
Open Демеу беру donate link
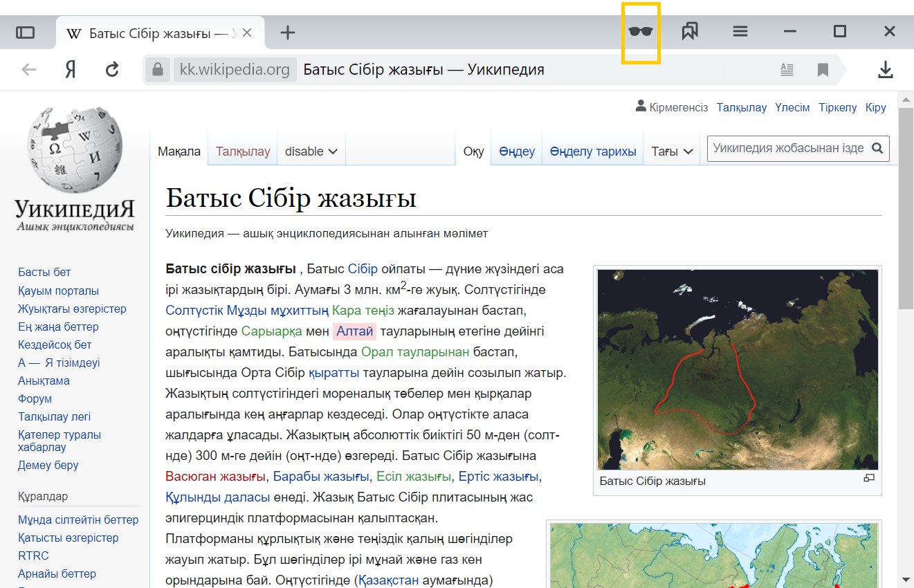click(x=48, y=465)
